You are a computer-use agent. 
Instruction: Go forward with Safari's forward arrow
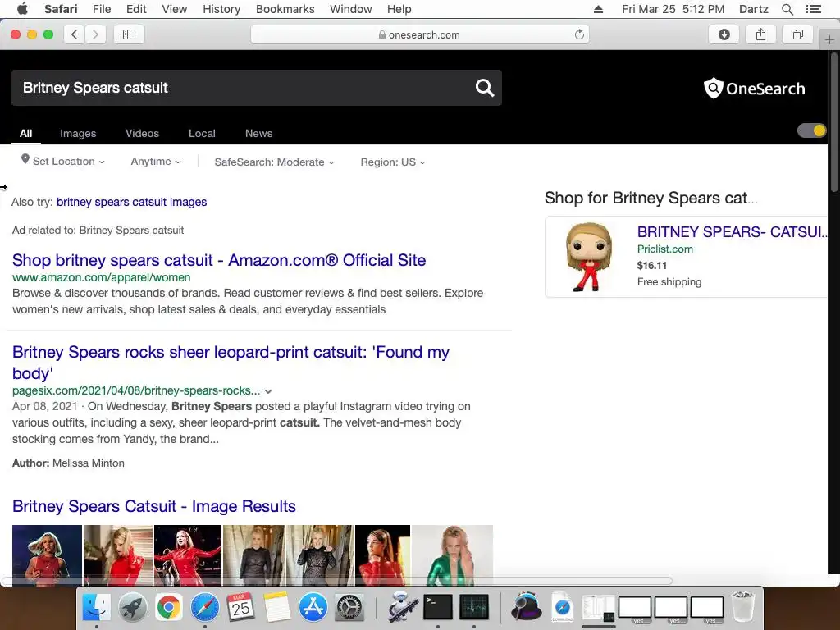click(x=95, y=34)
